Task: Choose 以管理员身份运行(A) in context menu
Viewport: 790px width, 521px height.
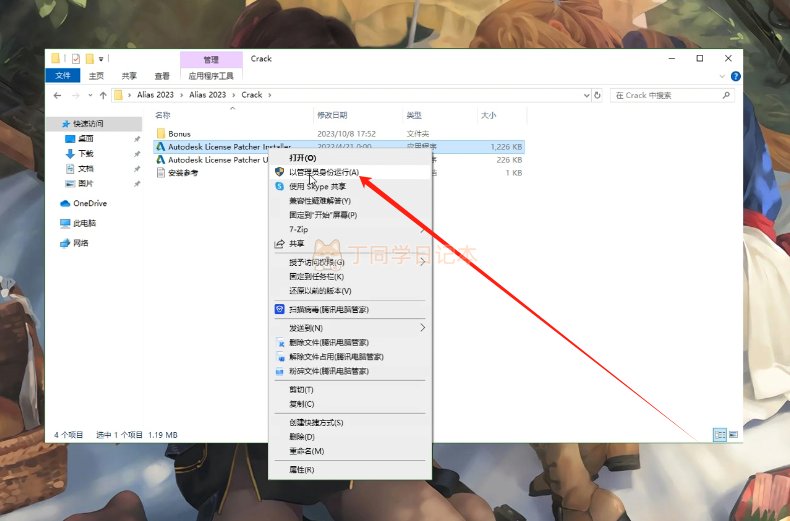Action: 350,172
